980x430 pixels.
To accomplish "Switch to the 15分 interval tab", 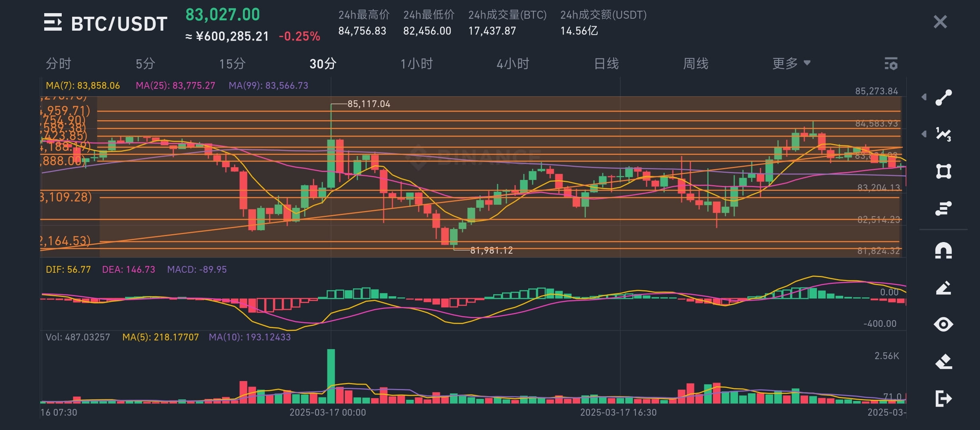I will click(x=232, y=64).
